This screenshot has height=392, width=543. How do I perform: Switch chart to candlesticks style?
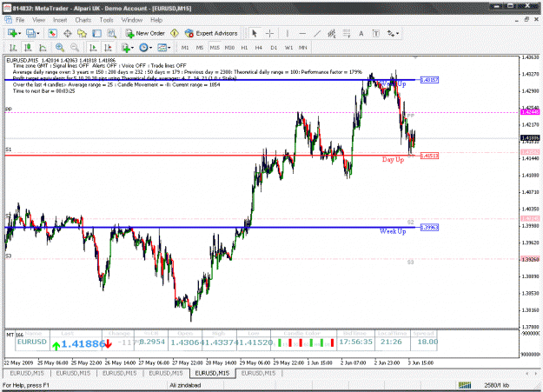click(28, 48)
